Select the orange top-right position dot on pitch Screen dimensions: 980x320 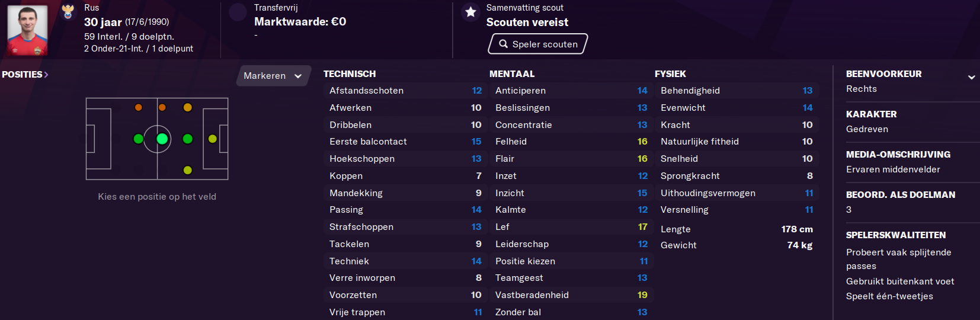click(187, 107)
